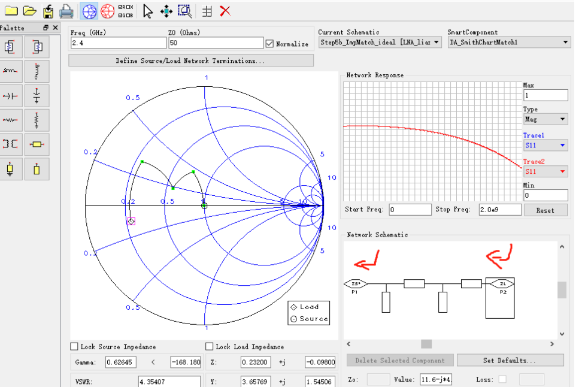Click the Reset button
This screenshot has height=387, width=588.
tap(545, 210)
